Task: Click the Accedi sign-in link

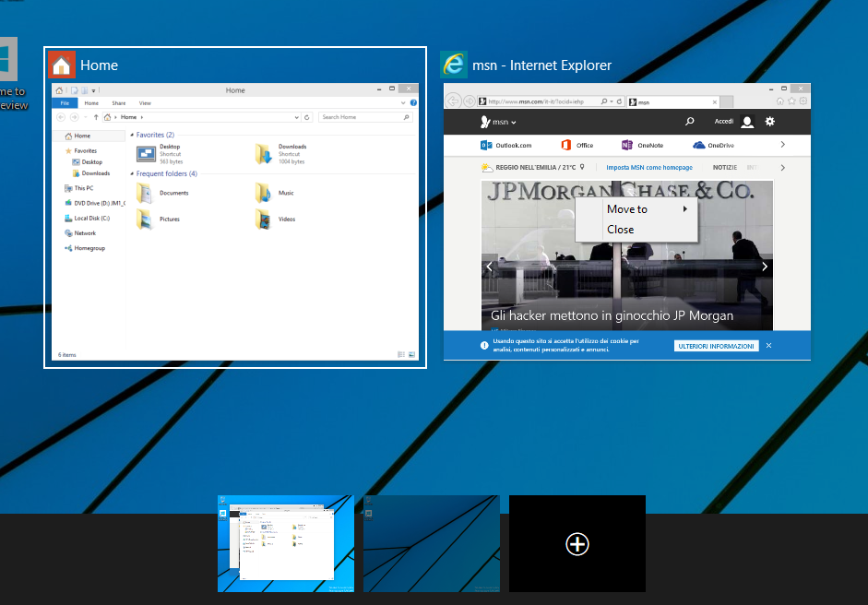Action: click(724, 121)
